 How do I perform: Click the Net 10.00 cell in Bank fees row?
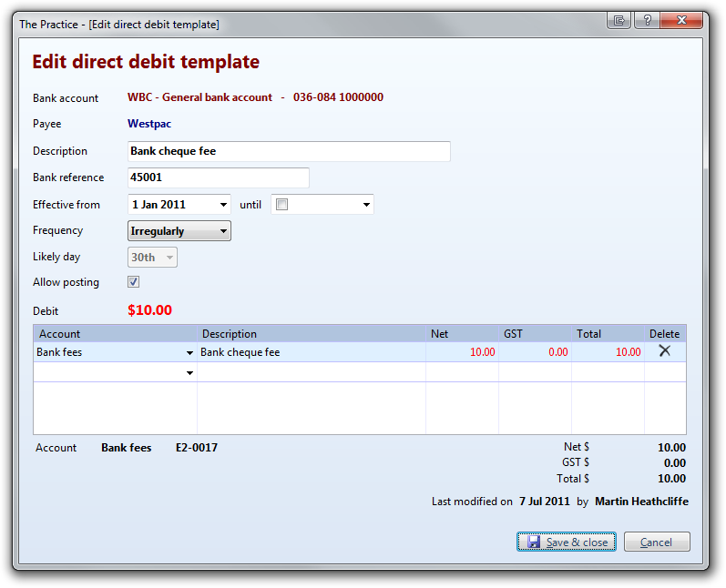(462, 352)
